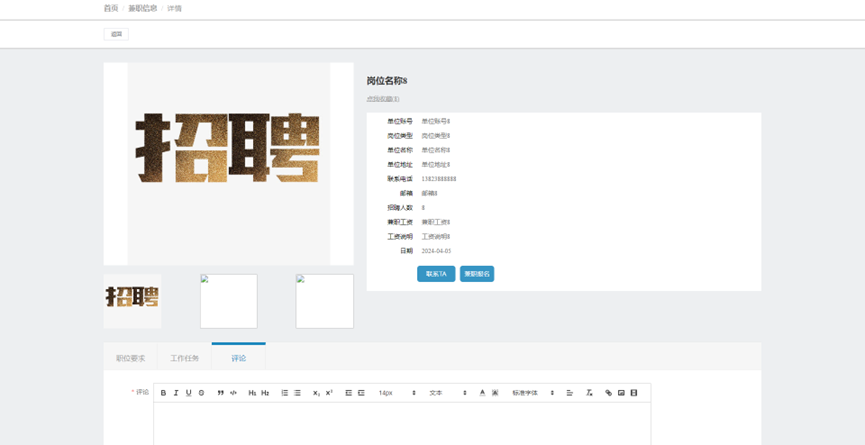Open the 文本 paragraph style dropdown
Screen dimensions: 865x445
[448, 393]
